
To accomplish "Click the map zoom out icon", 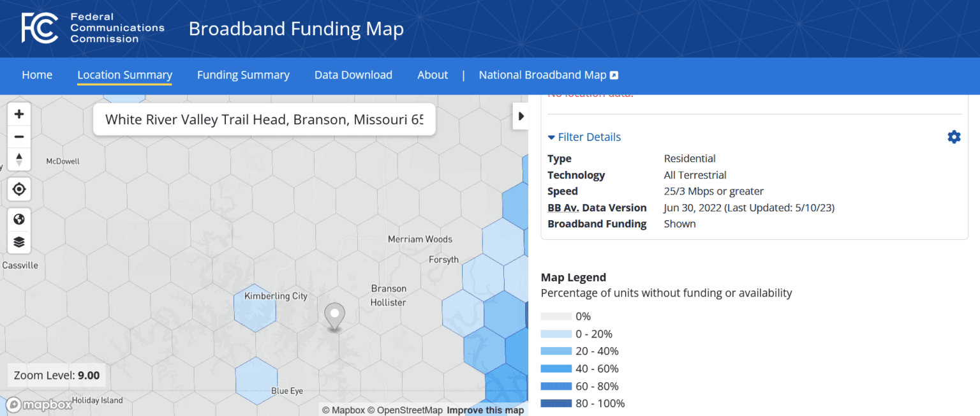I will pos(19,136).
